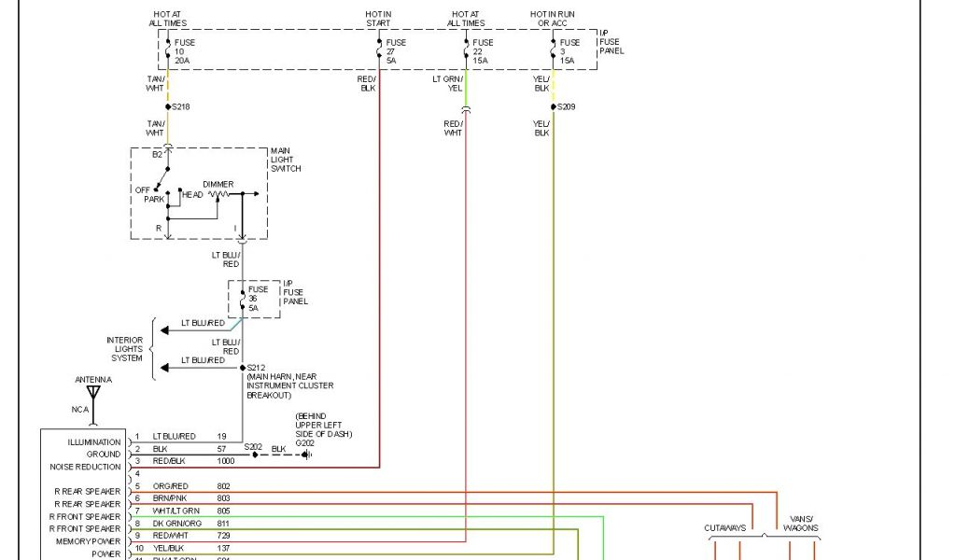
Task: Click the antenna symbol above NCA
Action: pyautogui.click(x=92, y=391)
